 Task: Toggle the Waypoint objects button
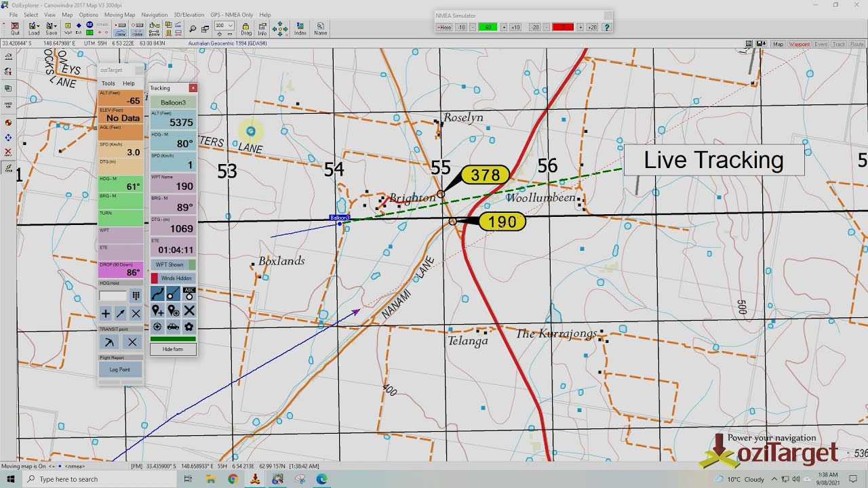800,44
